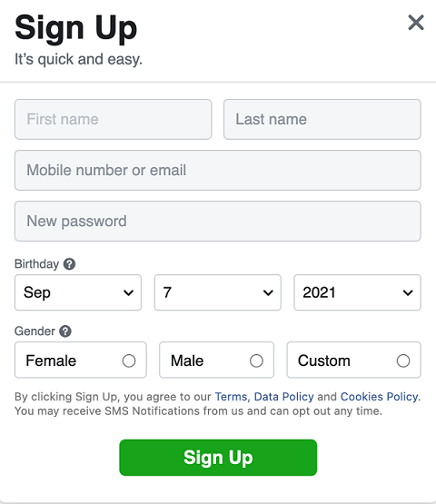The height and width of the screenshot is (504, 436).
Task: Open the birthday month dropdown showing Sep
Action: click(78, 292)
